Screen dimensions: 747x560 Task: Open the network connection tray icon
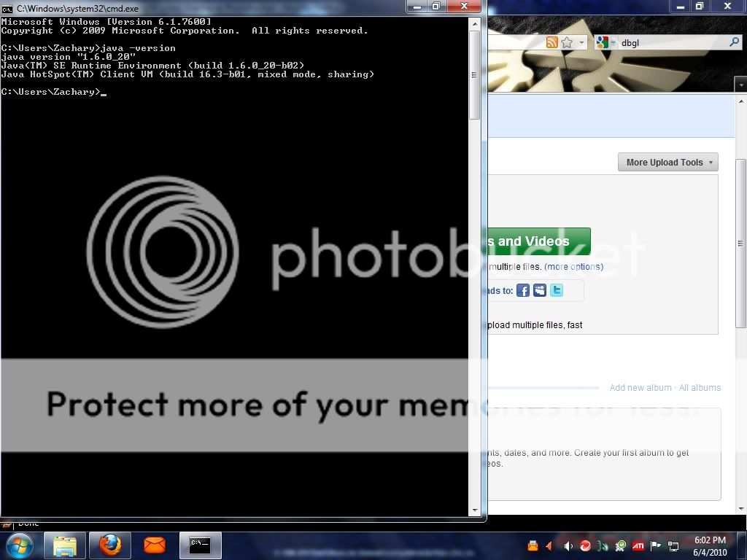[673, 545]
